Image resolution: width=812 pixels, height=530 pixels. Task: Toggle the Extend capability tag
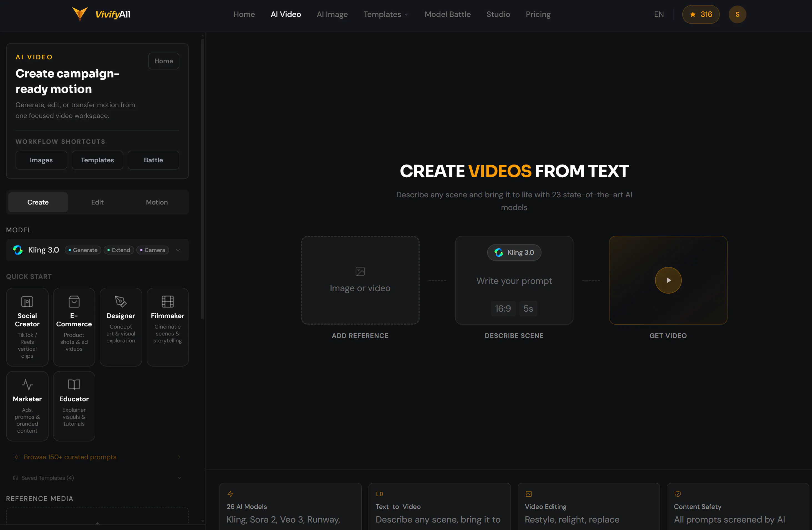point(119,250)
